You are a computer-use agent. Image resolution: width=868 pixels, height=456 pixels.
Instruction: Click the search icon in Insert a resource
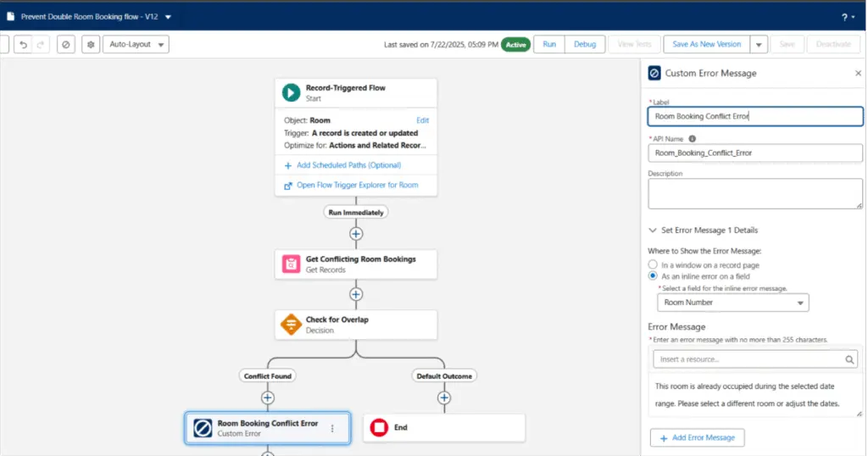coord(849,359)
